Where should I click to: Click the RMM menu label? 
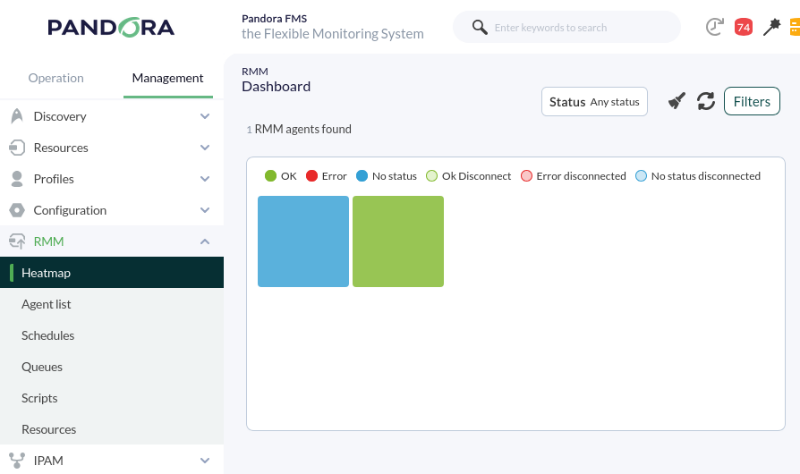pos(48,241)
